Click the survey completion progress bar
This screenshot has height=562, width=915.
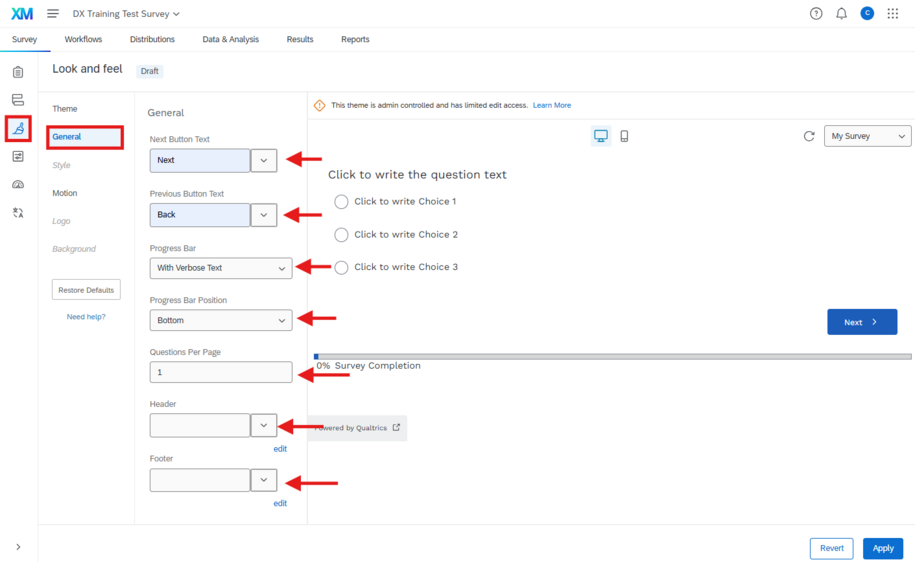tap(613, 356)
